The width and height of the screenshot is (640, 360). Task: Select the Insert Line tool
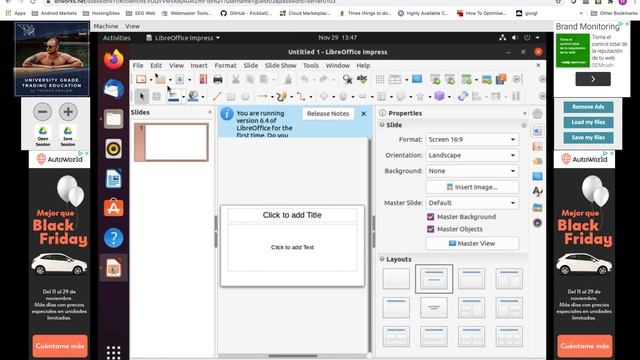pyautogui.click(x=217, y=97)
